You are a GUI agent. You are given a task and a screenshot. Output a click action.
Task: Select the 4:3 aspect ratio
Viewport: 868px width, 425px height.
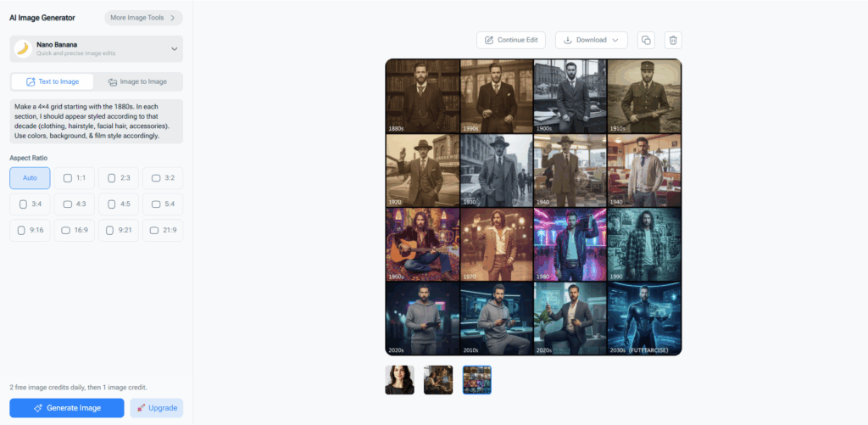pyautogui.click(x=75, y=204)
